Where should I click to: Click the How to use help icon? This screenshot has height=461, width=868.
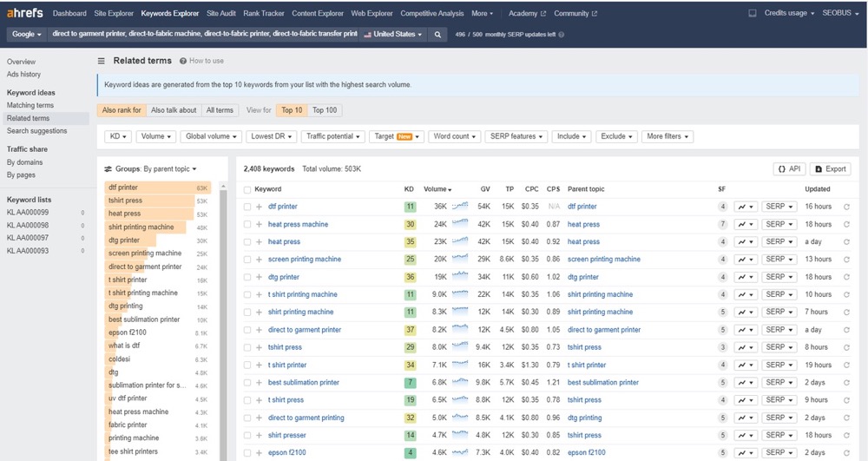coord(182,61)
